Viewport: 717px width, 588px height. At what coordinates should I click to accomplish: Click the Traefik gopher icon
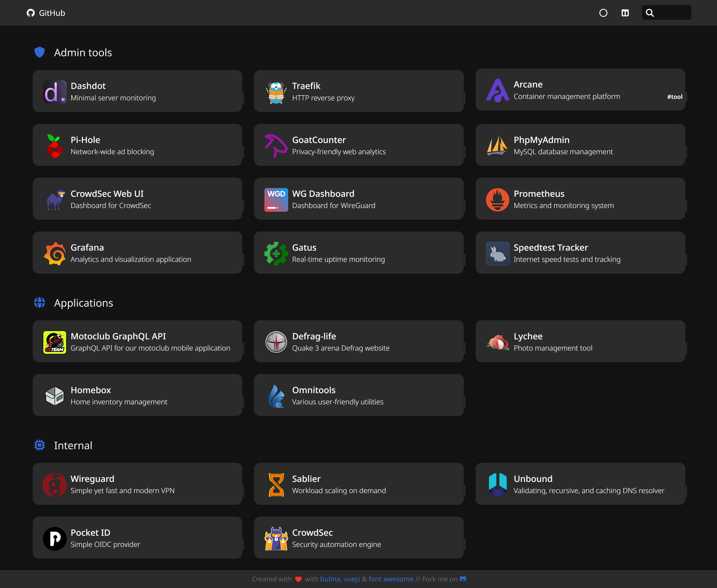click(276, 92)
